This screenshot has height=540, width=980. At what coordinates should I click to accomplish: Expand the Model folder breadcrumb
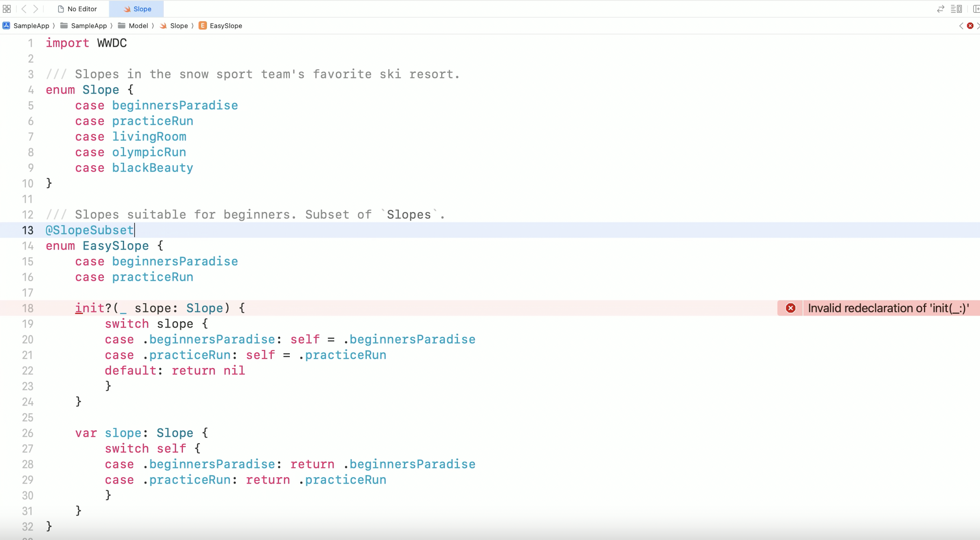click(x=134, y=26)
